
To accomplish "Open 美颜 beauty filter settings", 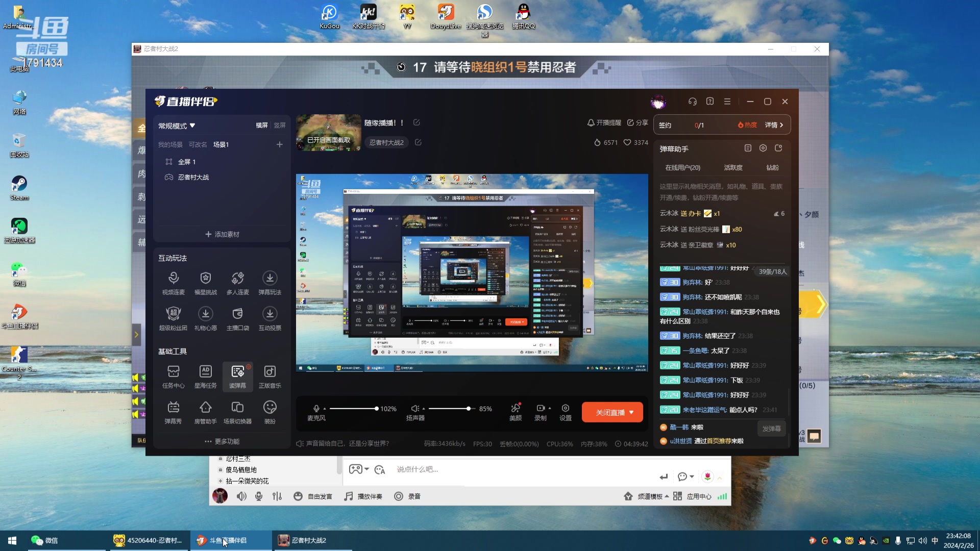I will [516, 412].
